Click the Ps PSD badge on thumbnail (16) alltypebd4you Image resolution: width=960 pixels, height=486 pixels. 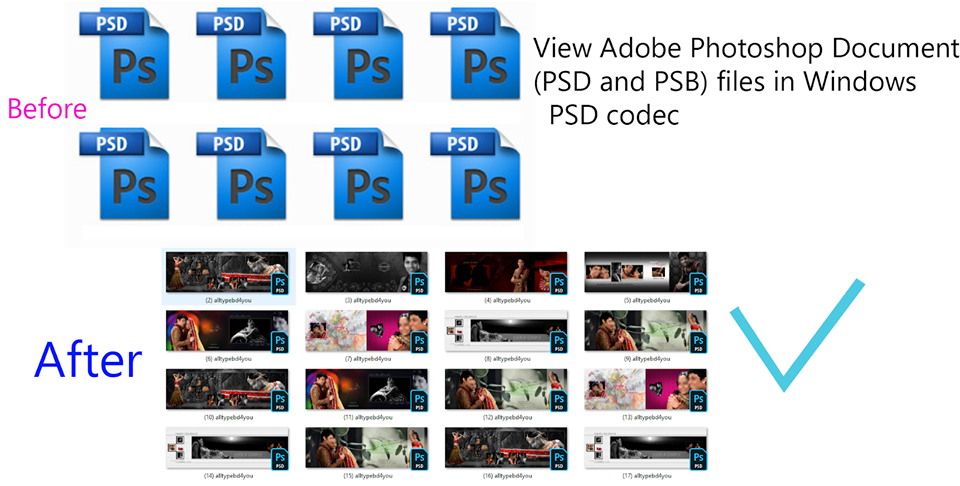(559, 460)
